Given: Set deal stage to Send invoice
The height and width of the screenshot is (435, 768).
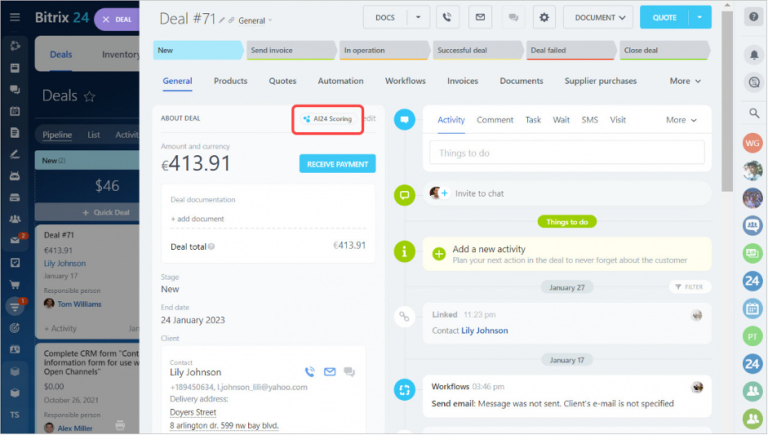Looking at the screenshot, I should point(291,50).
